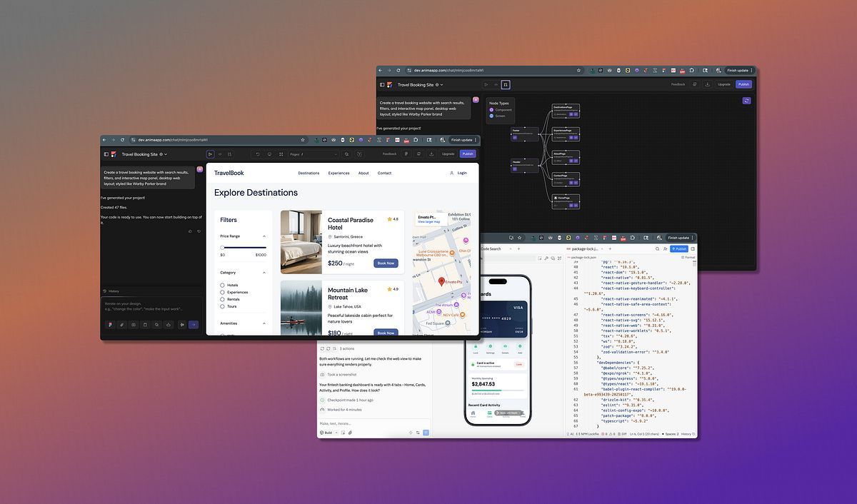The width and height of the screenshot is (857, 504).
Task: Click the HomePage node in the graph
Action: [566, 201]
